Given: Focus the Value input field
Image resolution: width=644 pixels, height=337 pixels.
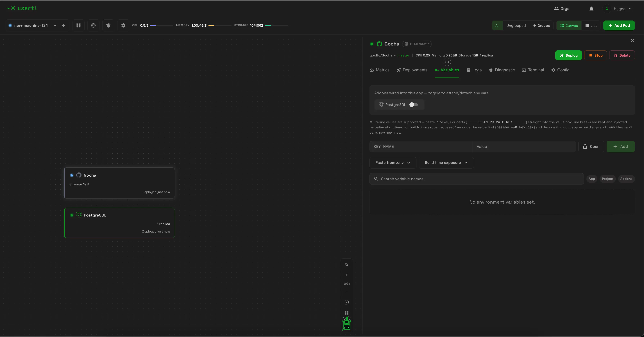Looking at the screenshot, I should pos(524,147).
